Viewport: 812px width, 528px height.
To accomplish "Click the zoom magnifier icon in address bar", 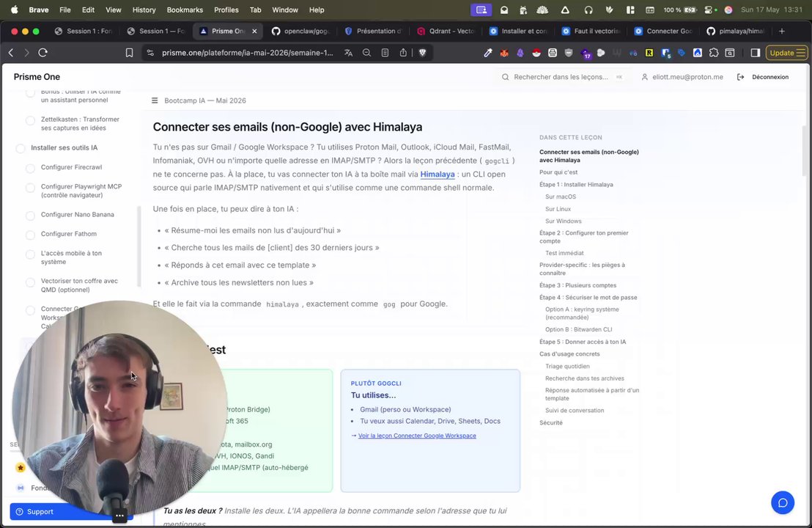I will (x=366, y=53).
